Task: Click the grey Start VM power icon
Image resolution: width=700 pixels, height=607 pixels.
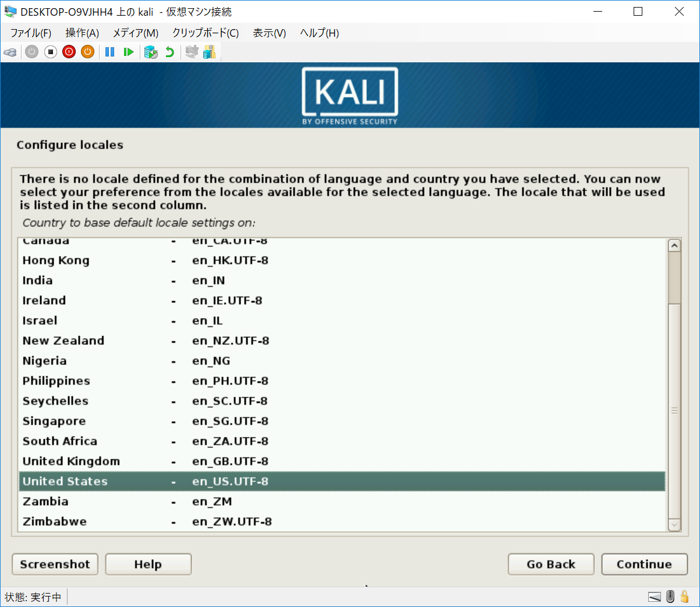Action: point(32,52)
